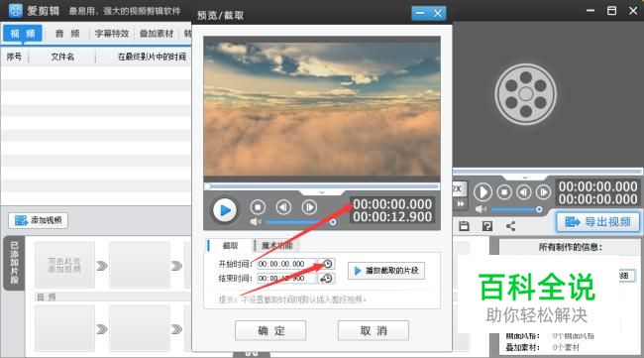Minimize the 爱剪辑 main window
644x358 pixels.
590,11
